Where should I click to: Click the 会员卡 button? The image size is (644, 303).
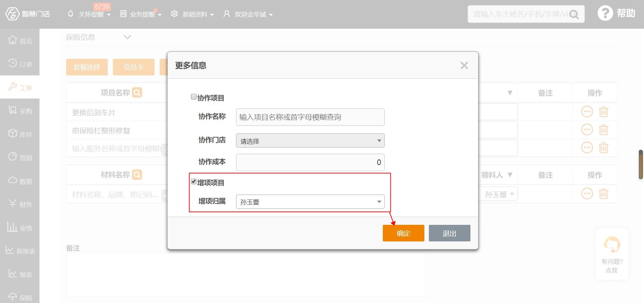coord(134,67)
